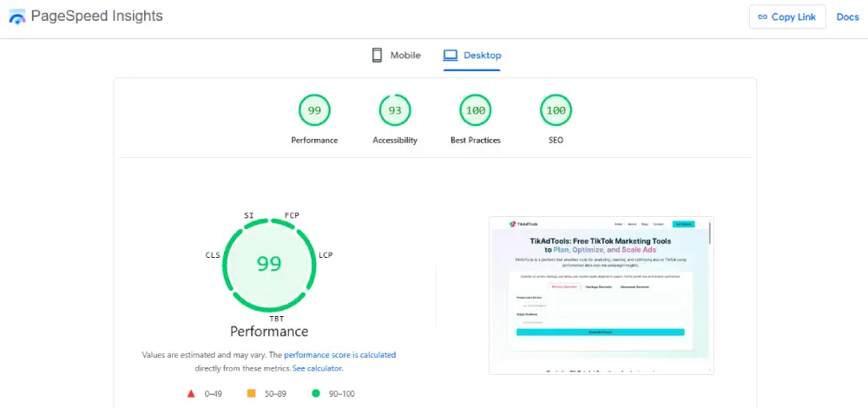Jump to Performance score gauge 99
Screen dimensions: 868x408
coord(314,110)
